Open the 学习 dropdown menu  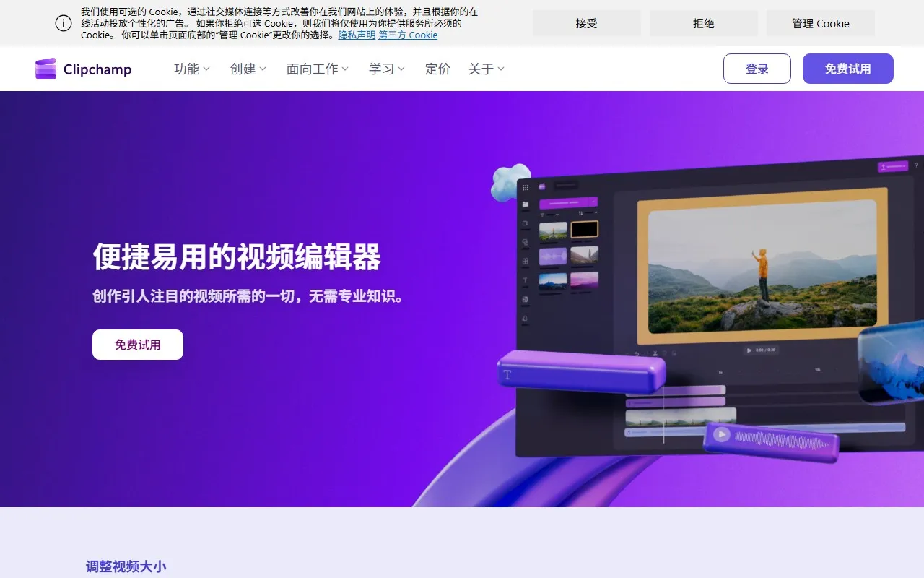[385, 69]
